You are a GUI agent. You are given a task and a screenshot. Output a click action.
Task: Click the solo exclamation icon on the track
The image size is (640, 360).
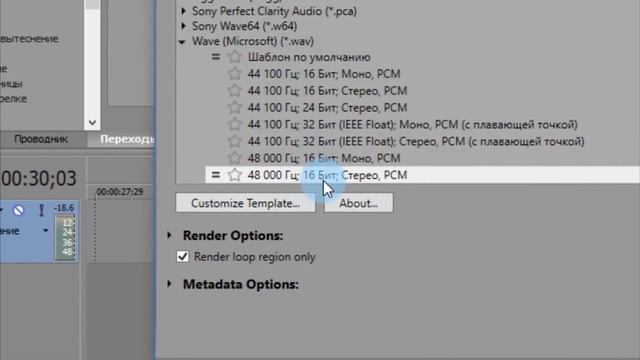[41, 211]
